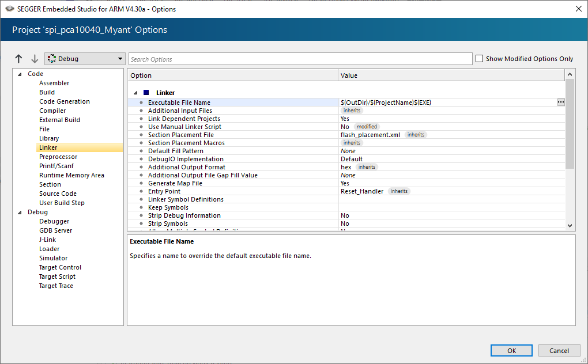This screenshot has height=364, width=588.
Task: Select Section Placement File option
Action: 181,135
